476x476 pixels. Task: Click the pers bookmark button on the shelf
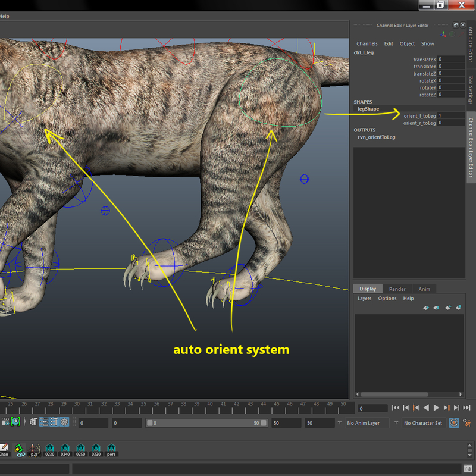click(x=111, y=450)
